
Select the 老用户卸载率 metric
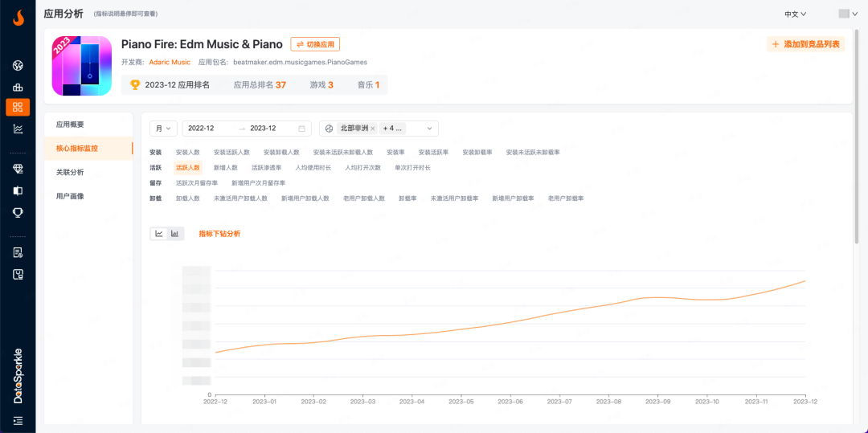click(x=566, y=198)
